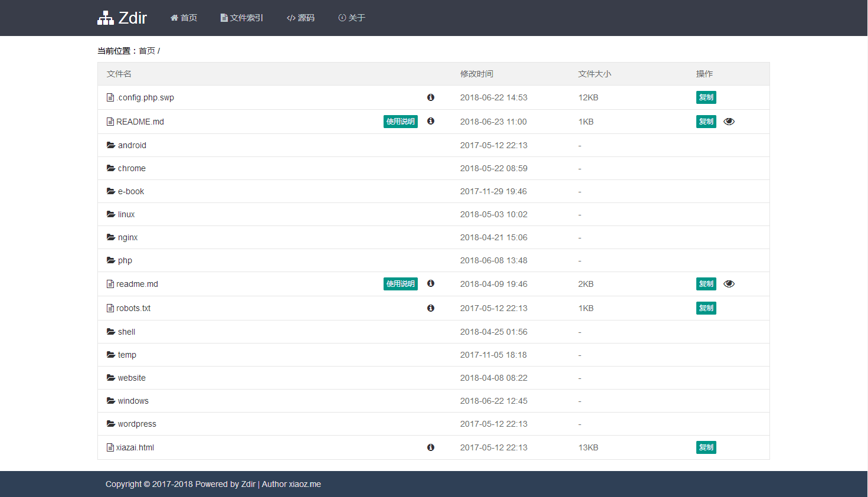Click the info icon for .config.php.swp

click(431, 97)
